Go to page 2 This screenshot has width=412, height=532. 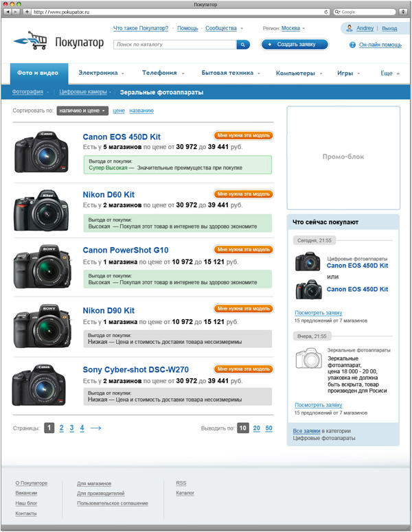[61, 428]
